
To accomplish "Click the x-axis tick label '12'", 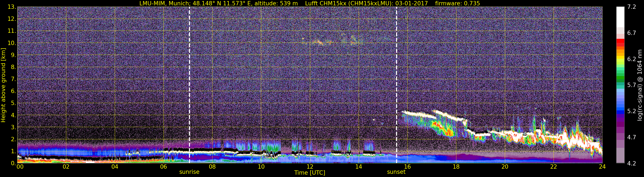I will tap(310, 167).
